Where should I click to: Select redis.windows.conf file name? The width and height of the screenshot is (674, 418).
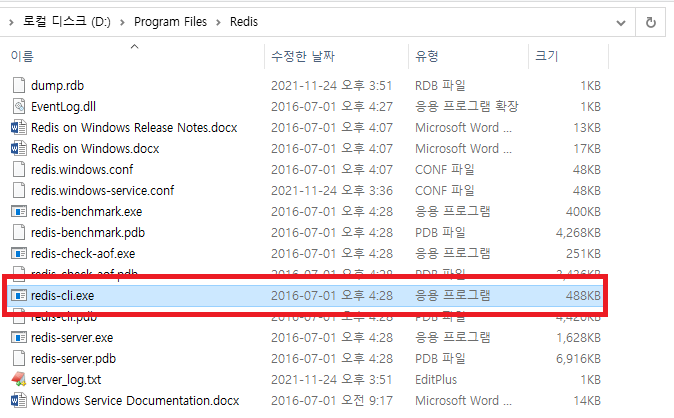(82, 169)
